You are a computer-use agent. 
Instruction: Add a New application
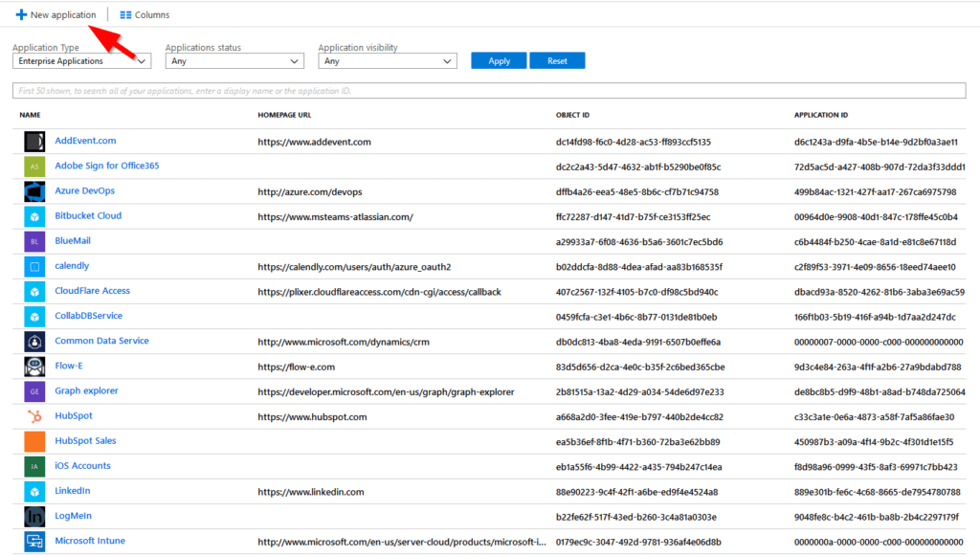[x=56, y=14]
